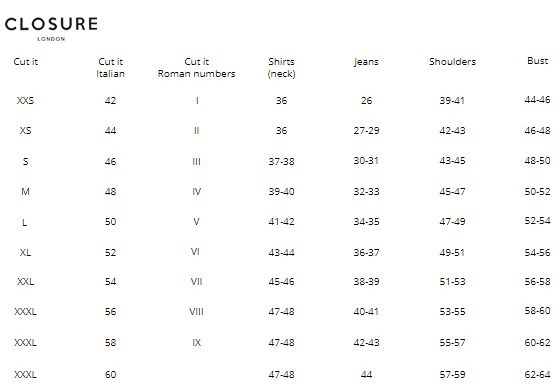Viewport: 560px width, 390px height.
Task: Click the XXS size label
Action: tap(25, 101)
